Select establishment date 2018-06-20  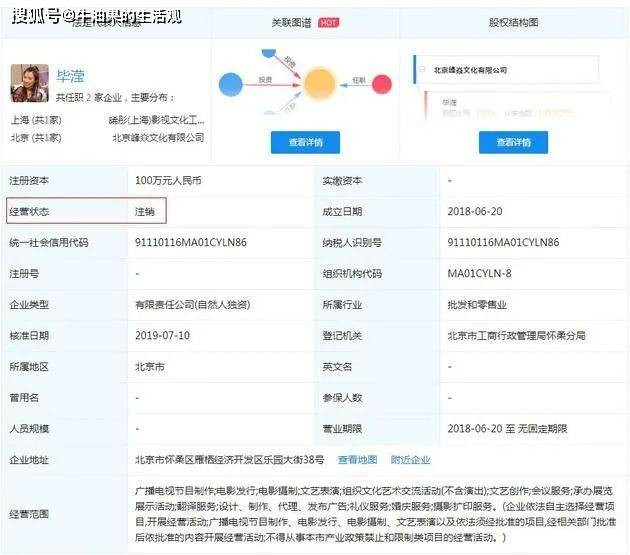475,211
